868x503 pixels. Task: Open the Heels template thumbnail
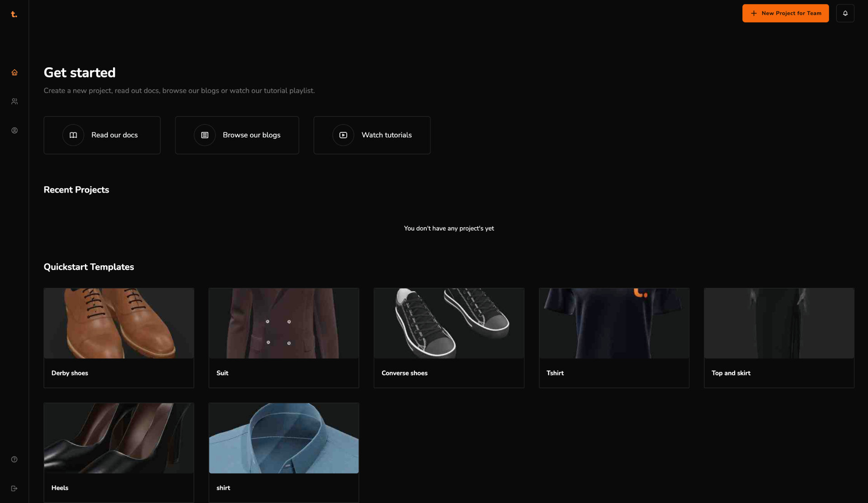(x=119, y=438)
